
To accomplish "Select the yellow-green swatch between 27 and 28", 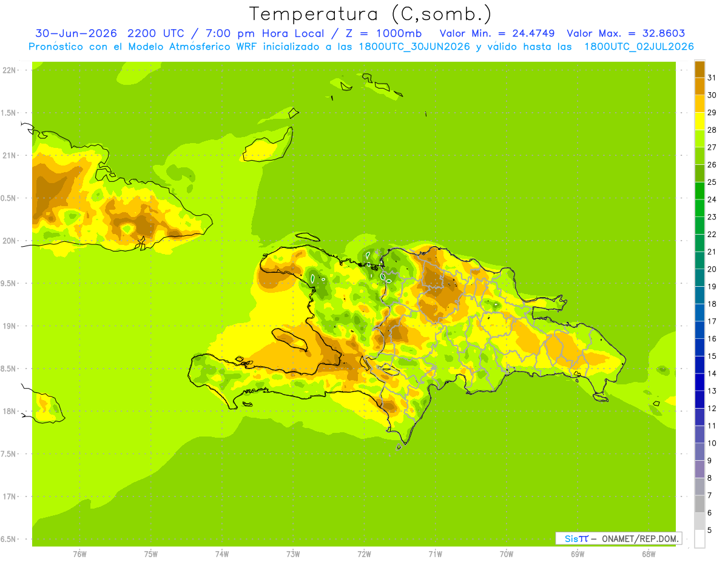I will [x=699, y=138].
